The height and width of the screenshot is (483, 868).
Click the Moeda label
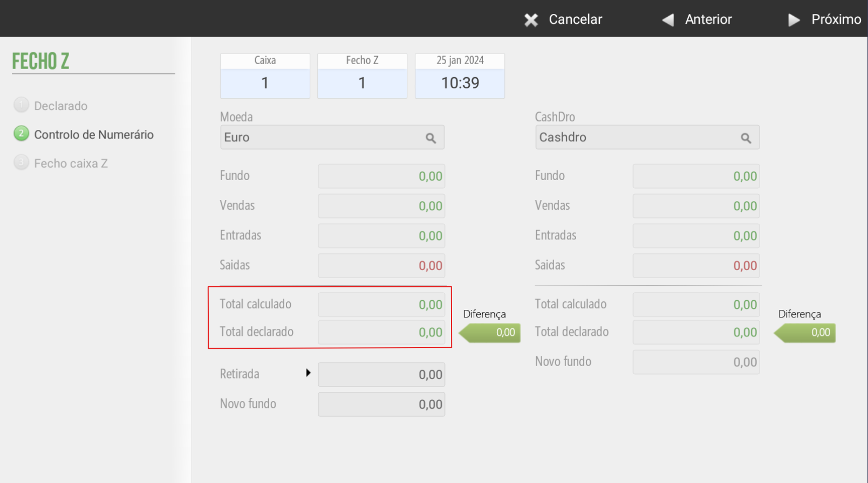tap(236, 117)
